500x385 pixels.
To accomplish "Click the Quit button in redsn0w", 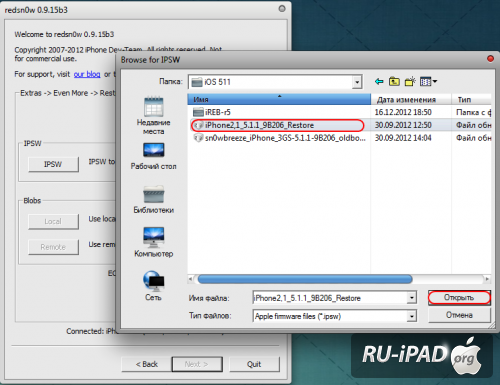I will pyautogui.click(x=254, y=364).
